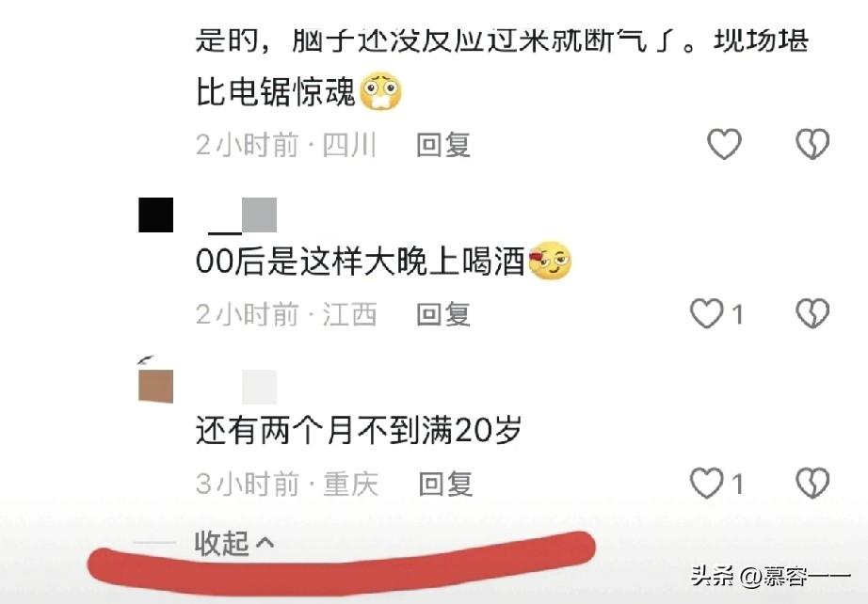Like the Sichuan comment with heart icon
The width and height of the screenshot is (868, 604).
(x=724, y=144)
